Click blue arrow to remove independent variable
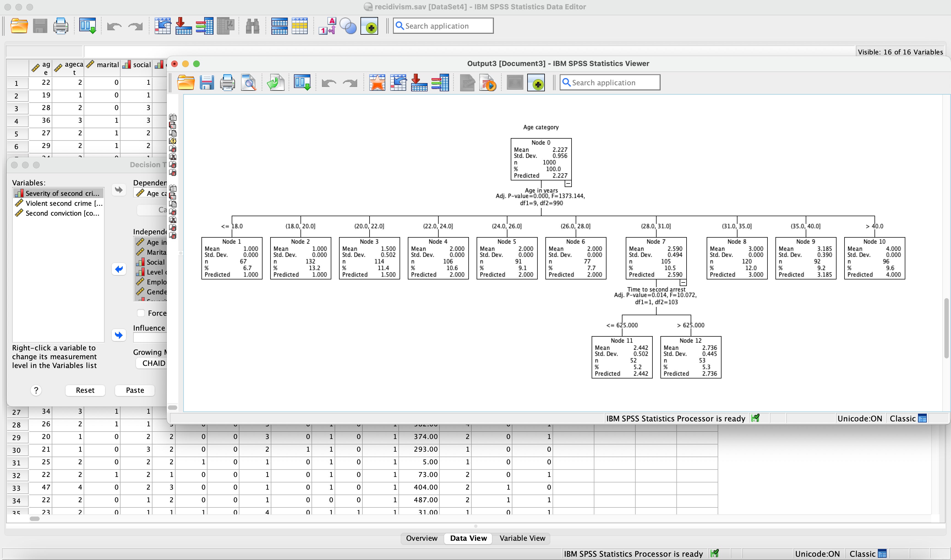This screenshot has height=560, width=951. (119, 269)
